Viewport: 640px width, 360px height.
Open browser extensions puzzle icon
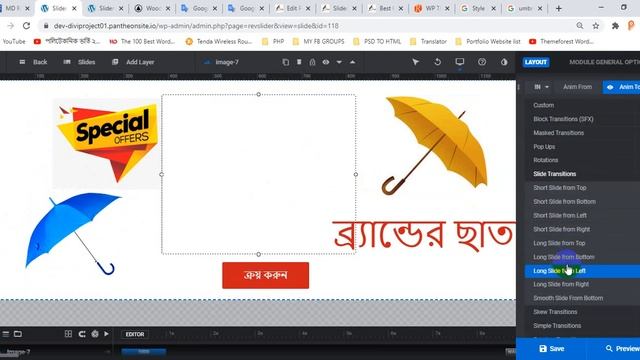615,26
